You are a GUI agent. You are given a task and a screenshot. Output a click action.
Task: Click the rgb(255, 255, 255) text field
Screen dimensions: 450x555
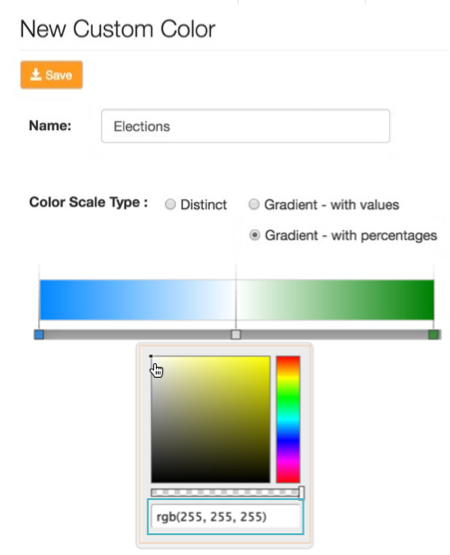(226, 517)
